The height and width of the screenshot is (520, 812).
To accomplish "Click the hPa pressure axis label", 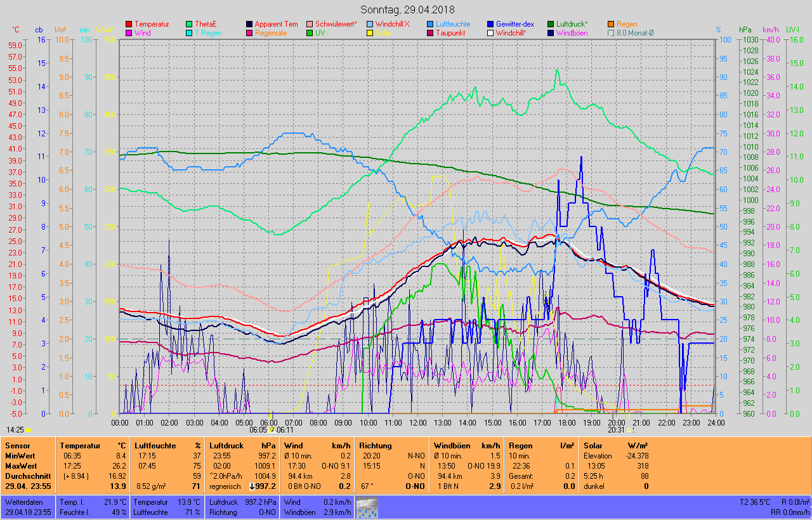I will tap(745, 30).
